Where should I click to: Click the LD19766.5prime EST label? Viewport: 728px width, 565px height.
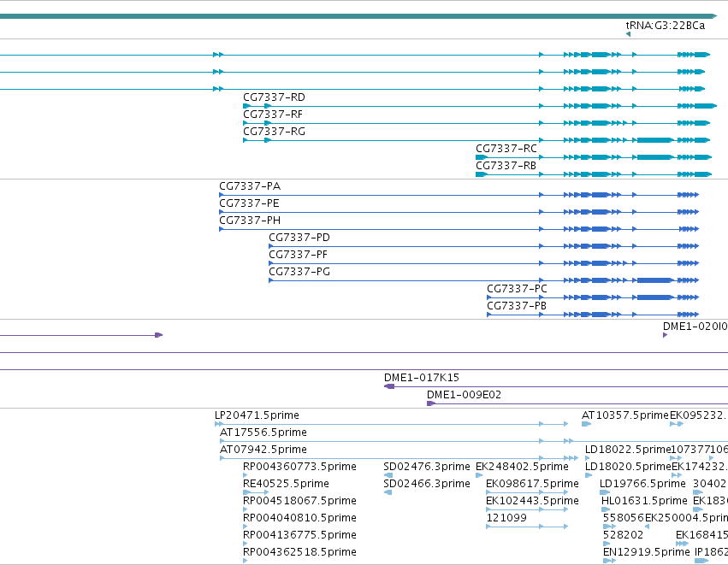click(642, 484)
